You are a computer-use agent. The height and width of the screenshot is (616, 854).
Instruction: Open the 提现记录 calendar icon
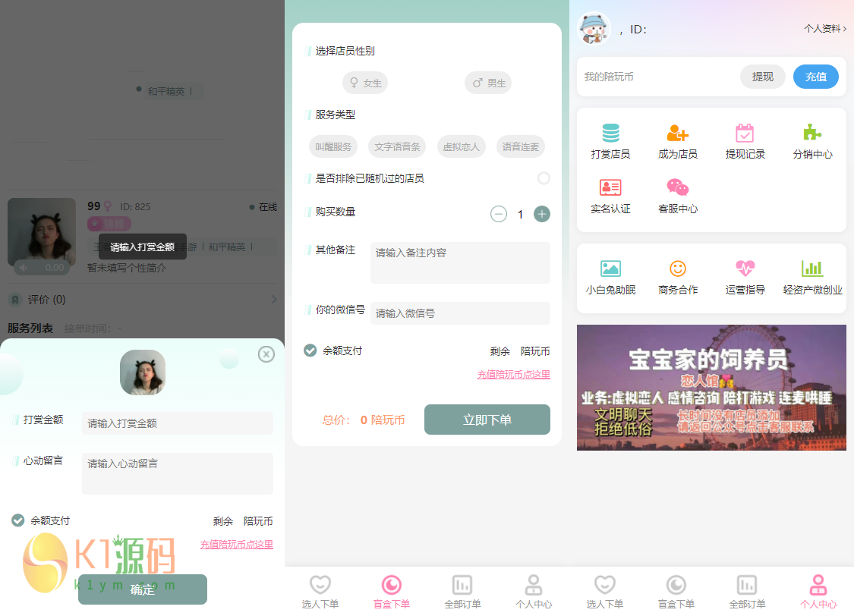coord(745,133)
